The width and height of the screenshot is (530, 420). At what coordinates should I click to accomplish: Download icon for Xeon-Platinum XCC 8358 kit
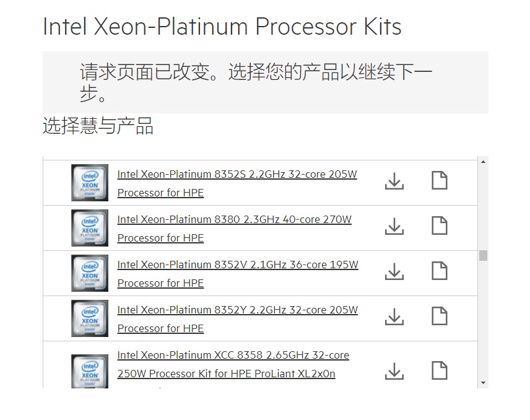(x=394, y=370)
